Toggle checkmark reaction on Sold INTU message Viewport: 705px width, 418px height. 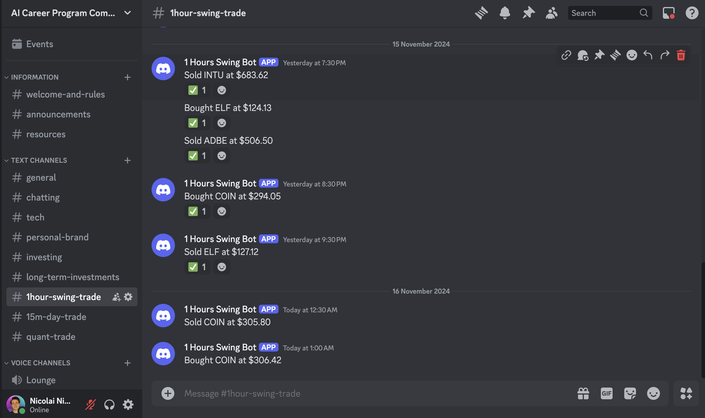[x=197, y=90]
